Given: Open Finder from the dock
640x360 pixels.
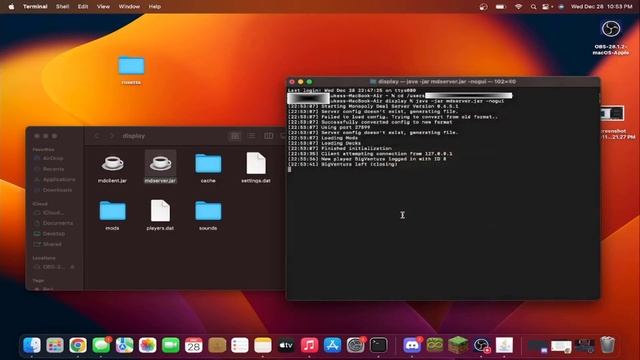Looking at the screenshot, I should click(x=32, y=345).
